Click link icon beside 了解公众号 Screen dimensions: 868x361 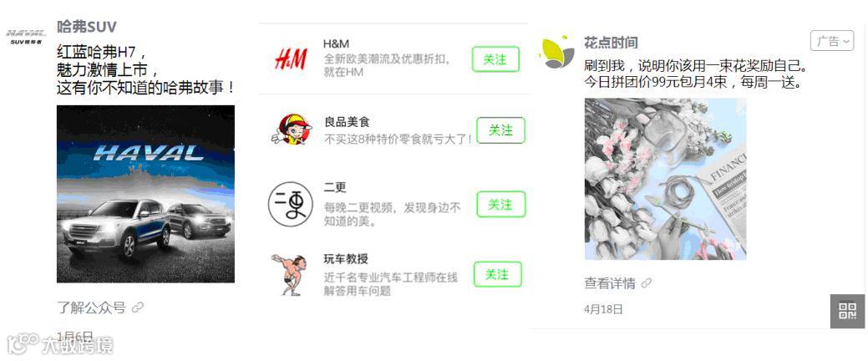[139, 308]
